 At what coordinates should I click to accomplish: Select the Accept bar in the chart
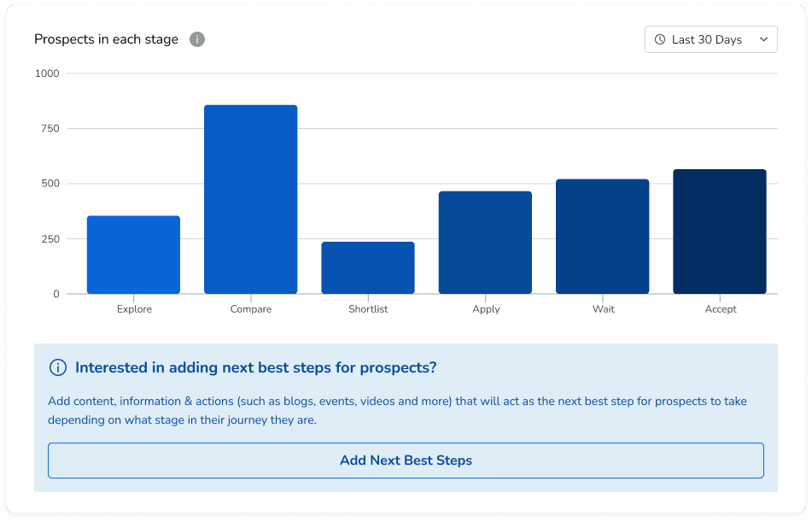(719, 232)
